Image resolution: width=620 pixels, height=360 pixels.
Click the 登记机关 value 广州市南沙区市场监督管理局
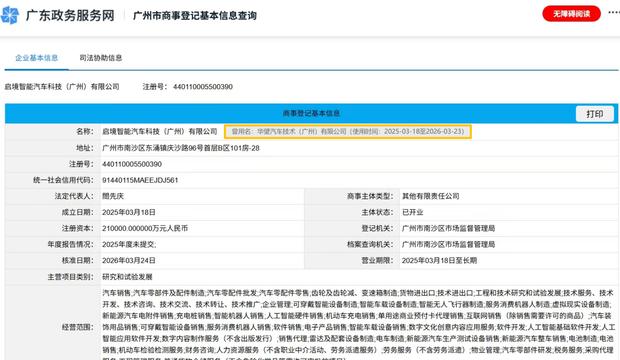click(448, 228)
